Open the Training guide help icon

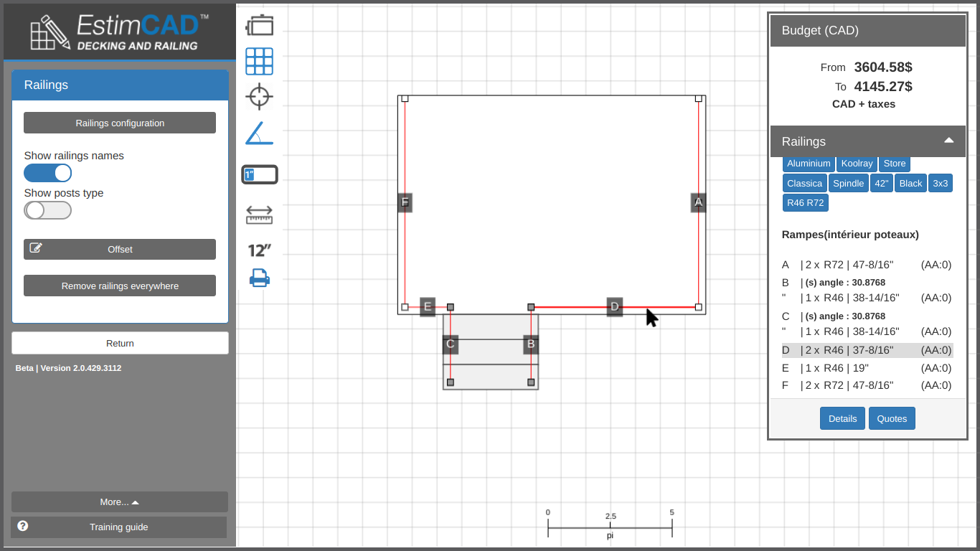click(x=23, y=526)
